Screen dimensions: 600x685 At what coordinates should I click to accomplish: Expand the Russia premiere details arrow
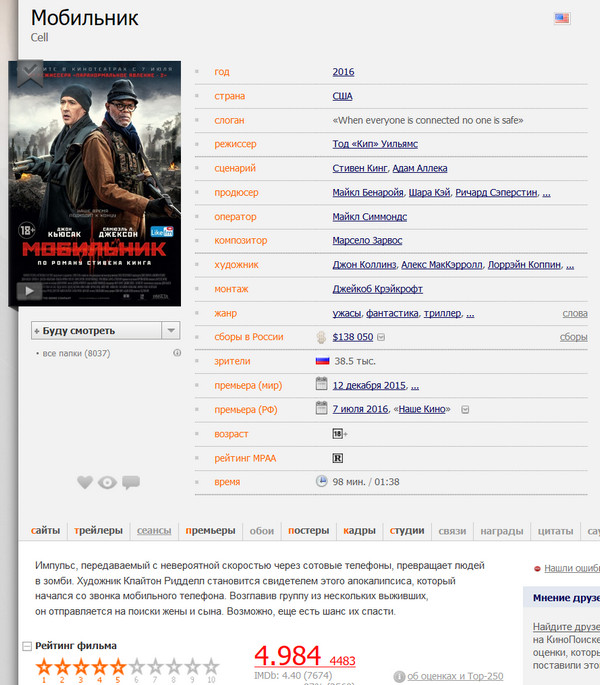(465, 409)
